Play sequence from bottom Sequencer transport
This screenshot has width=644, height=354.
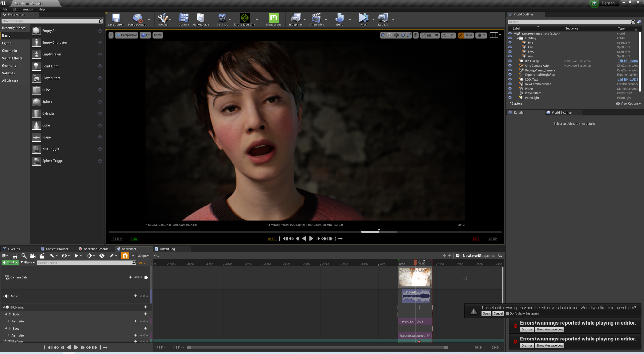pos(76,347)
